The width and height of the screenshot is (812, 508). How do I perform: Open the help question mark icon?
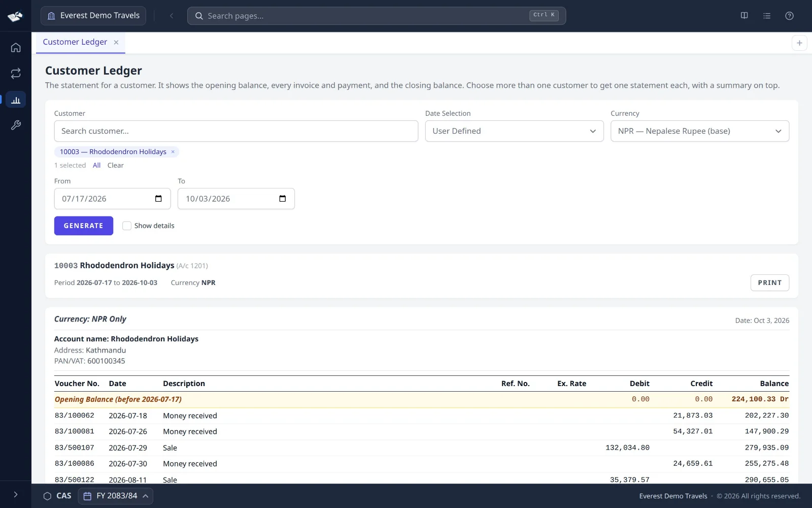[789, 16]
